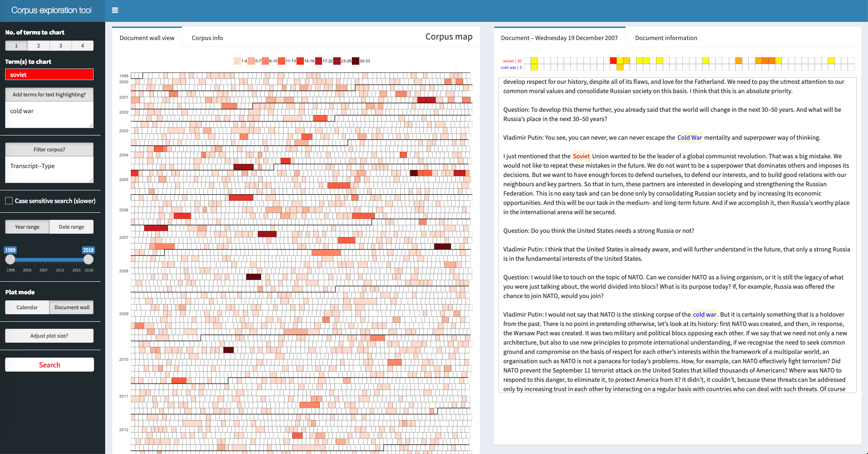Choose 3 terms to chart
Viewport: 868px width, 454px height.
61,46
